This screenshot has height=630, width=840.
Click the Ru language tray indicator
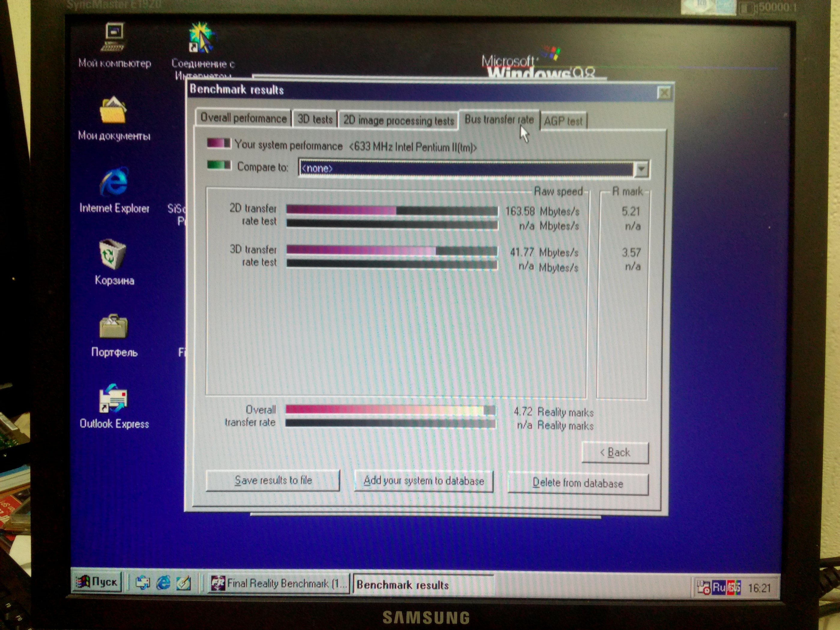click(718, 587)
